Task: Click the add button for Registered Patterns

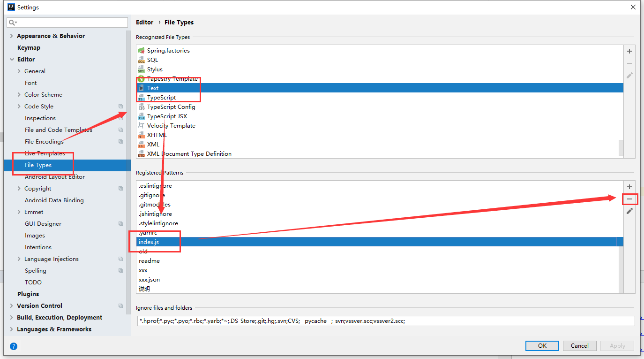Action: coord(629,187)
